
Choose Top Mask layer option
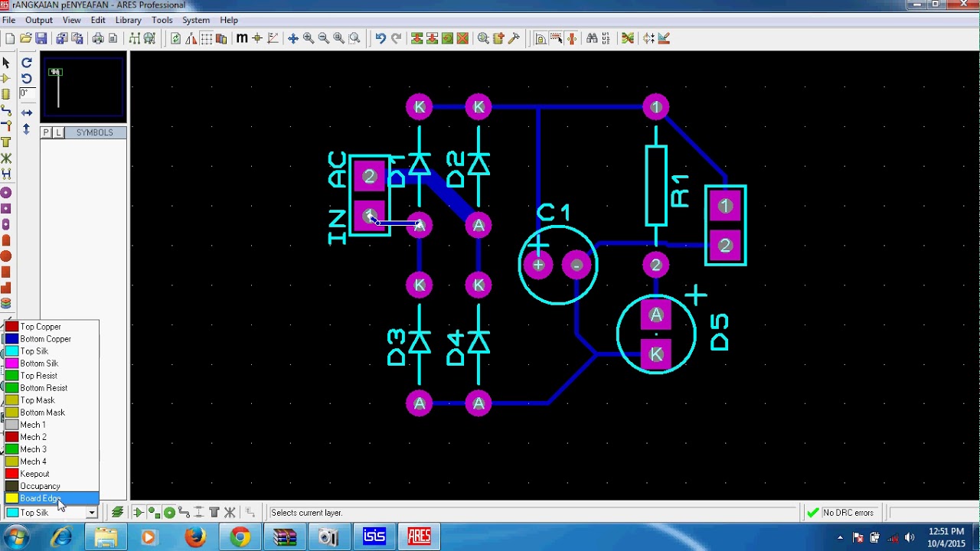click(51, 400)
